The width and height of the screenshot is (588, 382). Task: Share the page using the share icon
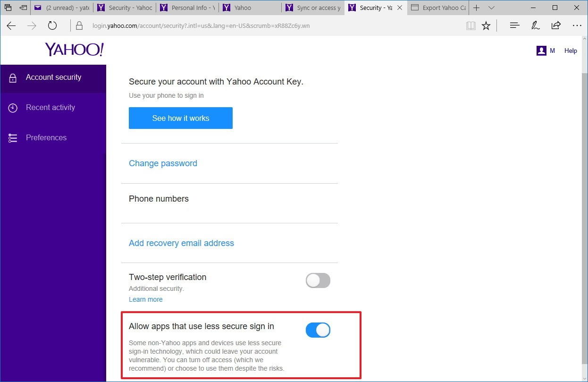[556, 25]
